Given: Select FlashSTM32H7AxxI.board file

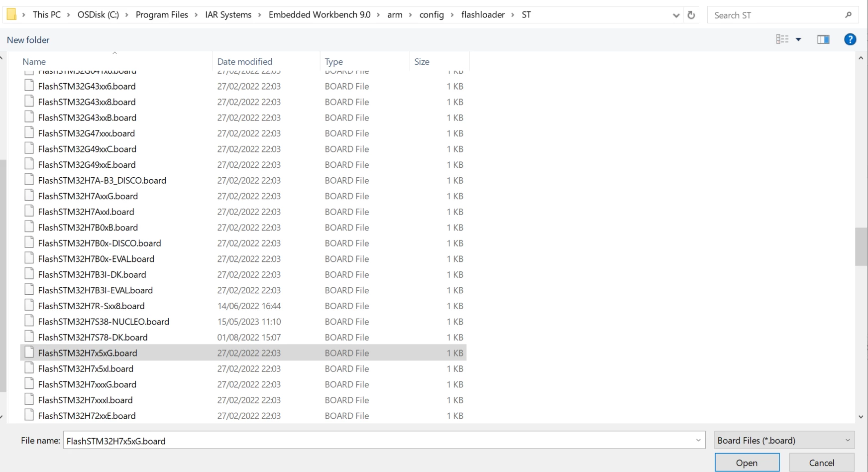Looking at the screenshot, I should tap(243, 212).
